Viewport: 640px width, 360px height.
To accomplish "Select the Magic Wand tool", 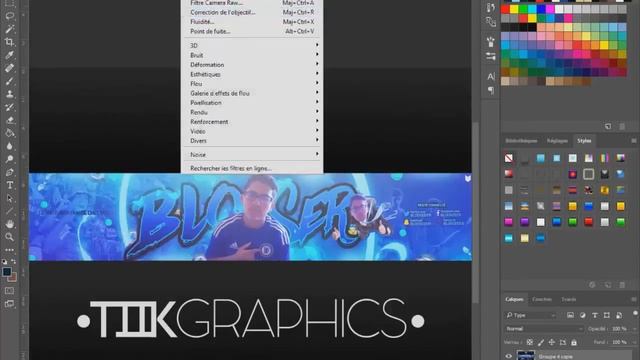I will point(9,29).
